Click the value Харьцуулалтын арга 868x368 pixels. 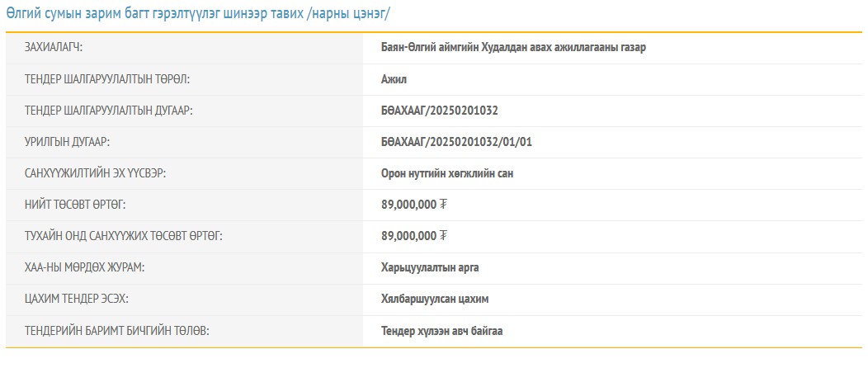pos(430,267)
